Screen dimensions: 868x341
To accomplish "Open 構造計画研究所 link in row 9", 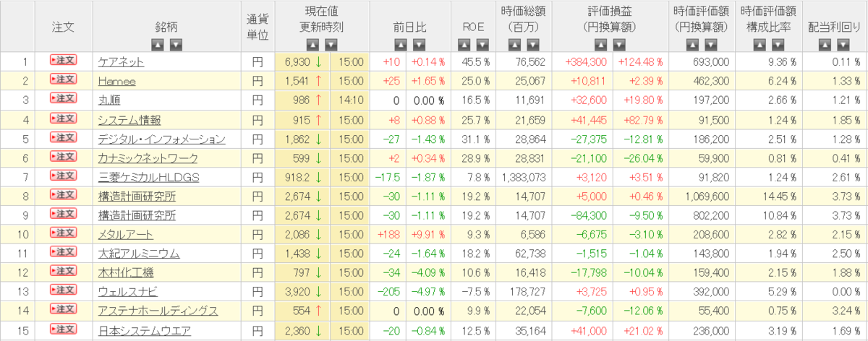I will pyautogui.click(x=137, y=215).
